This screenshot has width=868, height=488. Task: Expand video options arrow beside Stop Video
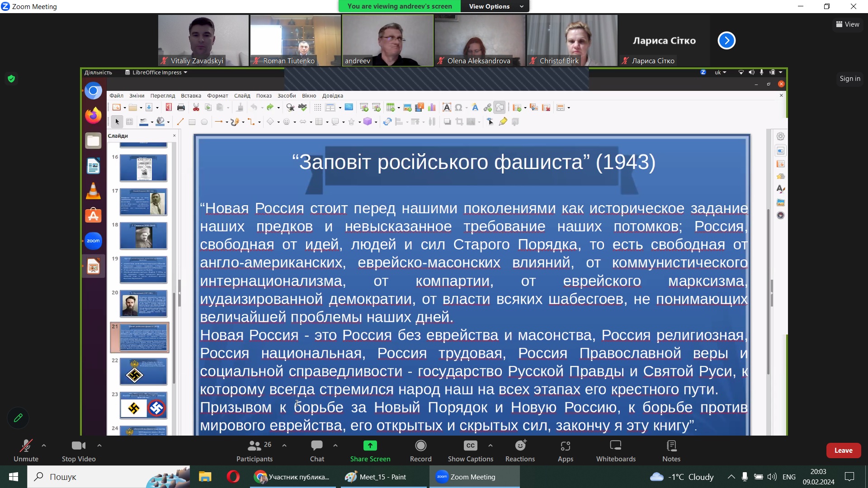click(x=99, y=446)
